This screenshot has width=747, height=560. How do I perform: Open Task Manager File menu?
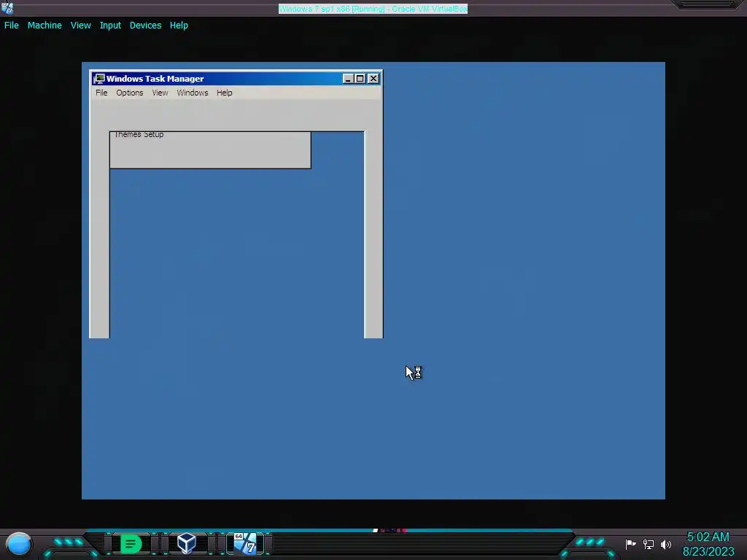pos(101,93)
